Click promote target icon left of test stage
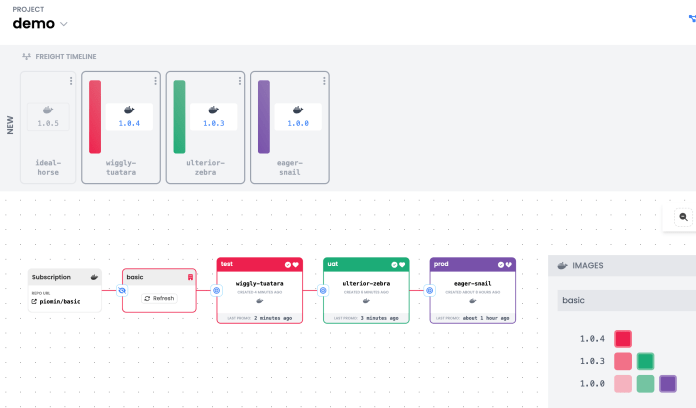Image resolution: width=696 pixels, height=408 pixels. pos(216,290)
